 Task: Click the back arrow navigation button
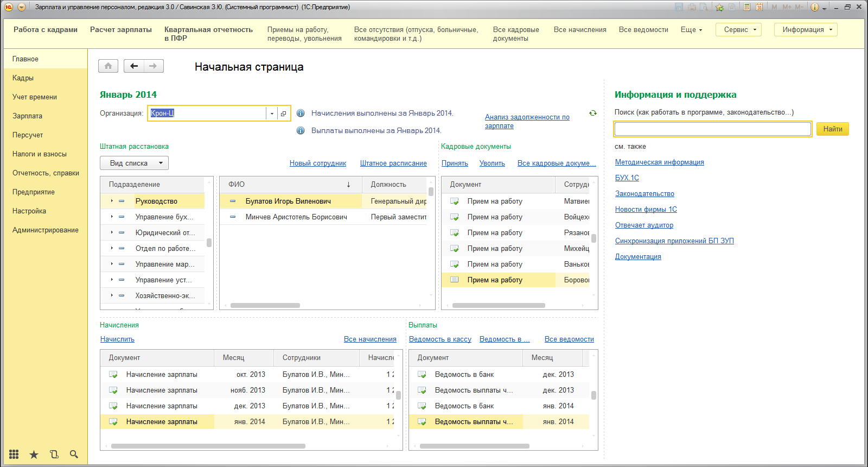134,66
